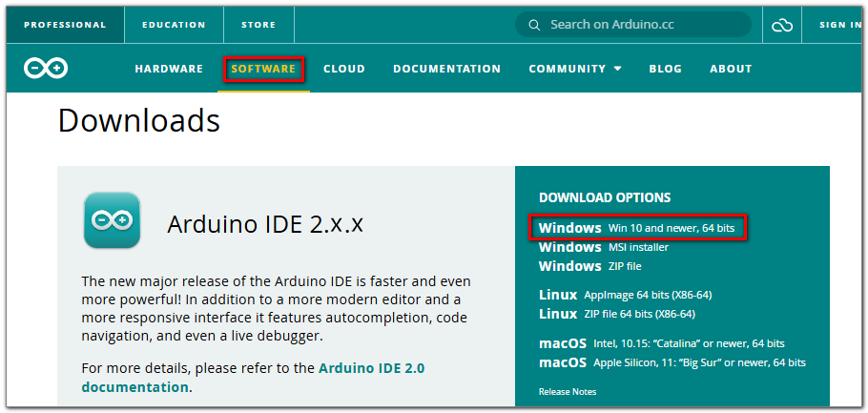Click the Downloads page heading

coord(139,120)
